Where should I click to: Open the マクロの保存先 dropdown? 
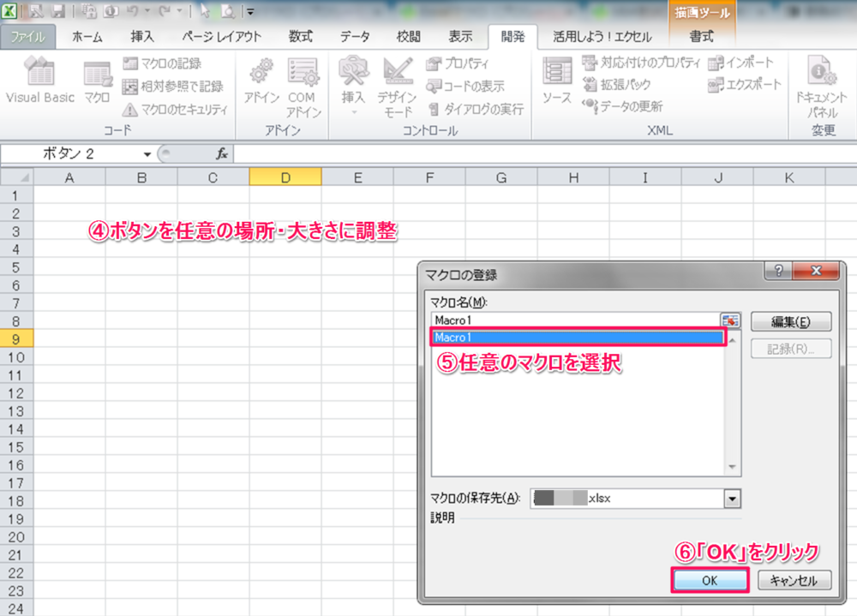pyautogui.click(x=732, y=499)
